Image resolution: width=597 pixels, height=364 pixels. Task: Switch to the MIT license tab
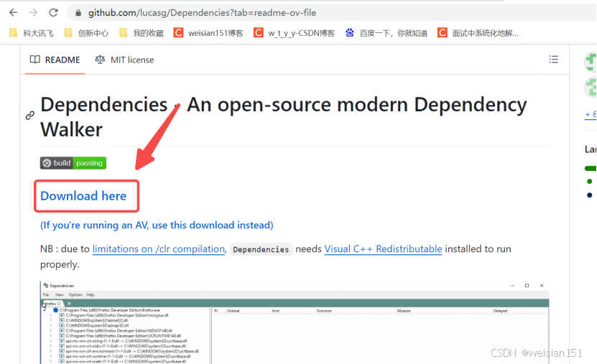tap(124, 60)
